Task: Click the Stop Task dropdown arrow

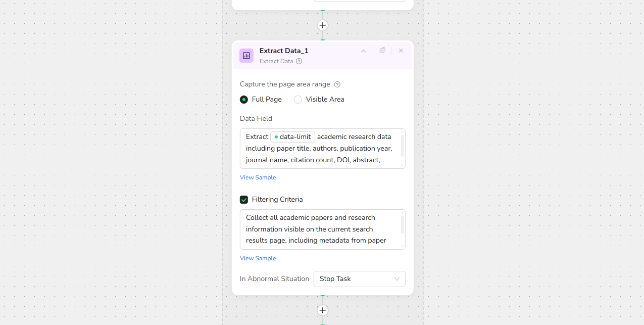Action: tap(397, 279)
